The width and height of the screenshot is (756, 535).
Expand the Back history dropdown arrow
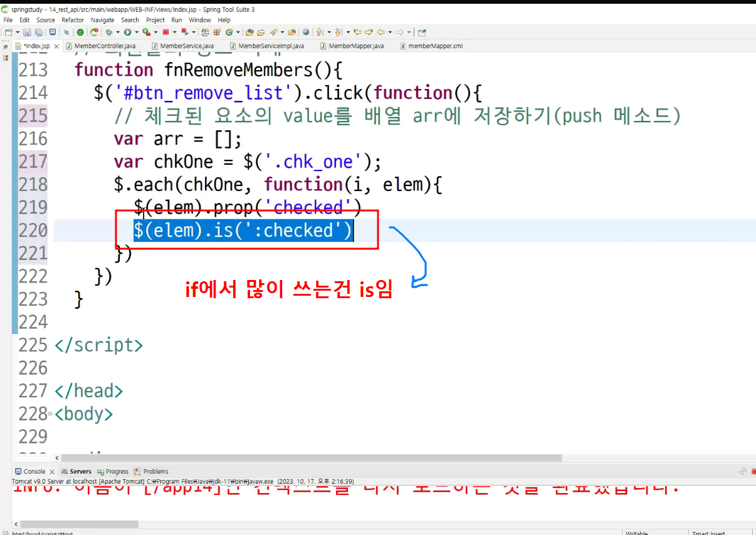[x=390, y=32]
